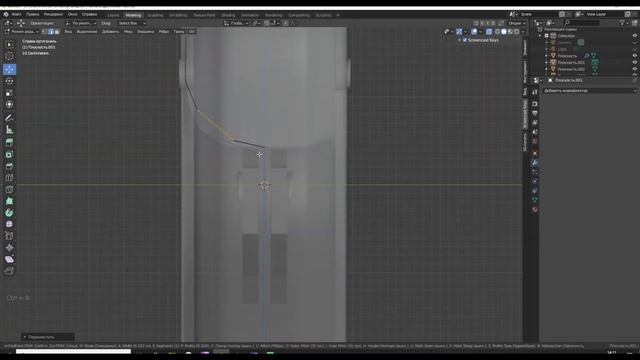Open the Вершина menu in viewport header
Screen dimensions: 640x360
(x=145, y=31)
